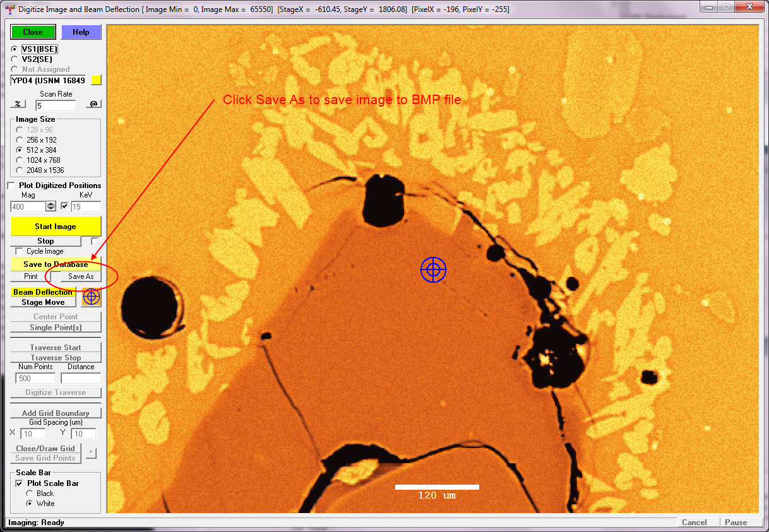Screen dimensions: 769x532
Task: Click the yellow color swatch next to YPO4
Action: coord(96,80)
